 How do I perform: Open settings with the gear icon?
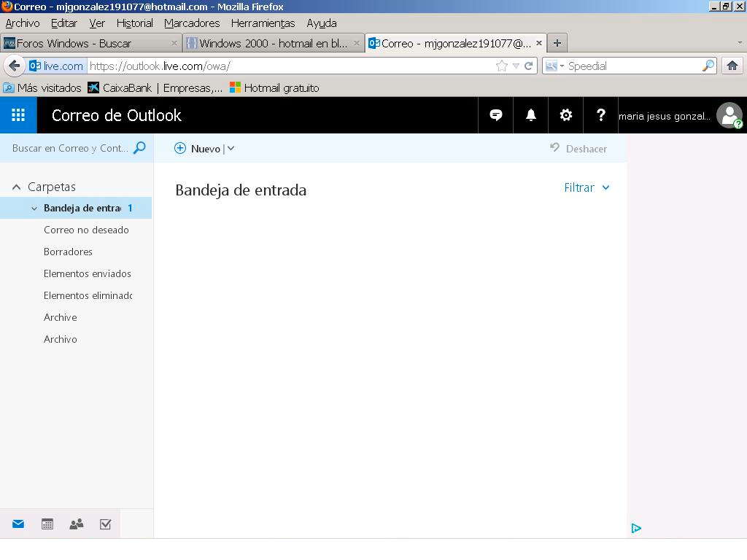[x=566, y=115]
